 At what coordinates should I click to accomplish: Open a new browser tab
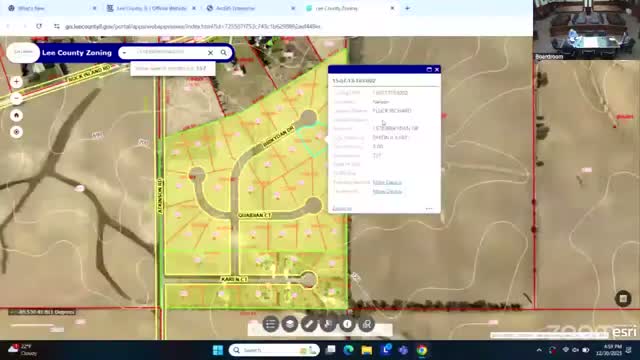407,8
